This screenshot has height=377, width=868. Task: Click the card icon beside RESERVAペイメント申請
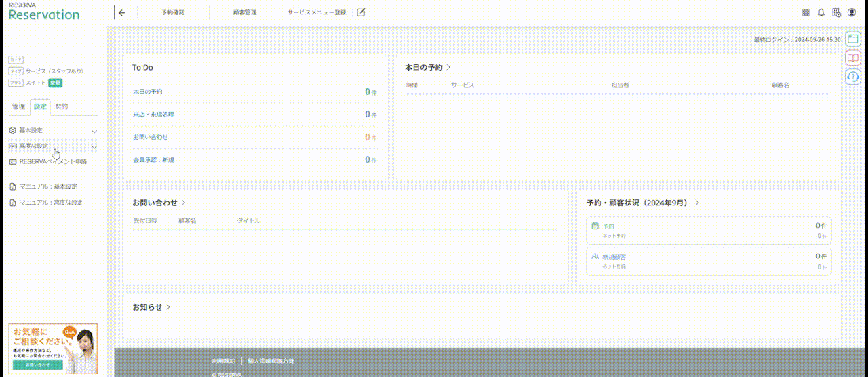pos(13,162)
